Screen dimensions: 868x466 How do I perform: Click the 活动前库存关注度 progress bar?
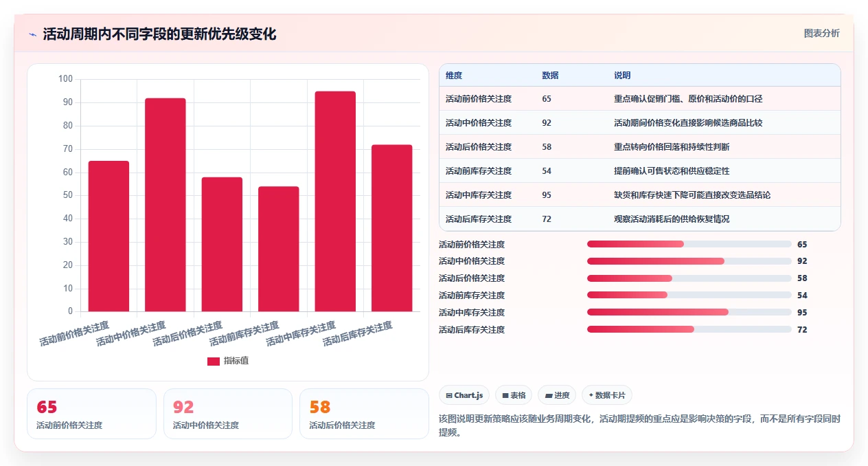pyautogui.click(x=689, y=296)
